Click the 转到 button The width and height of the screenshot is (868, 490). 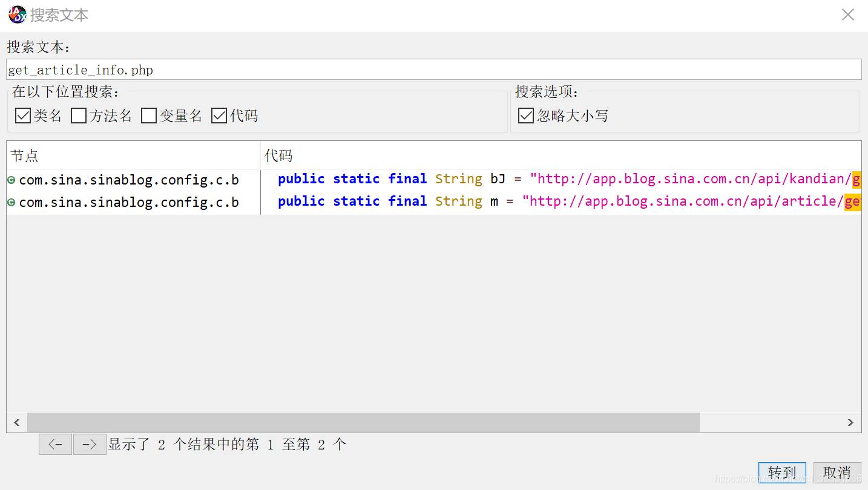(782, 472)
